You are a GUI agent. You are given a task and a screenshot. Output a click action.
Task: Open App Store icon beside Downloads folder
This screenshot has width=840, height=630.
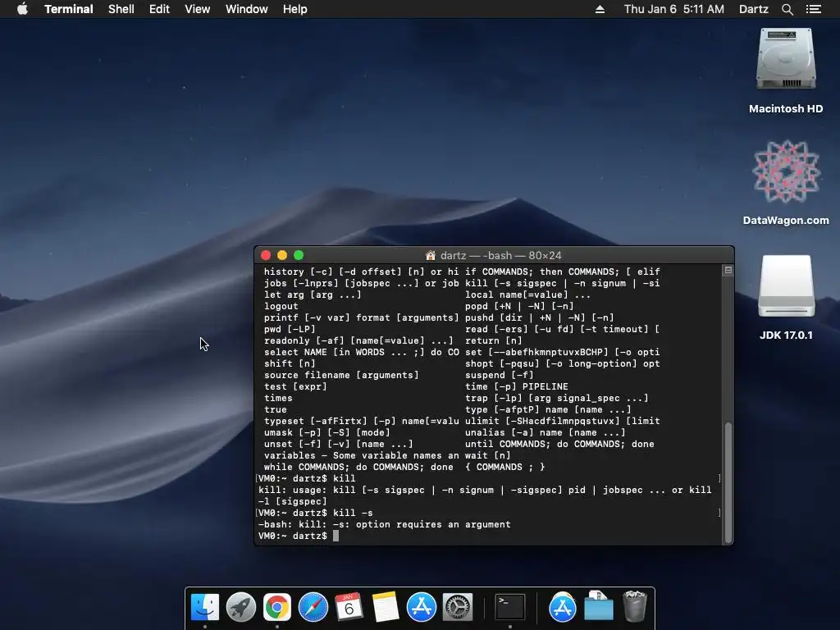pyautogui.click(x=563, y=607)
